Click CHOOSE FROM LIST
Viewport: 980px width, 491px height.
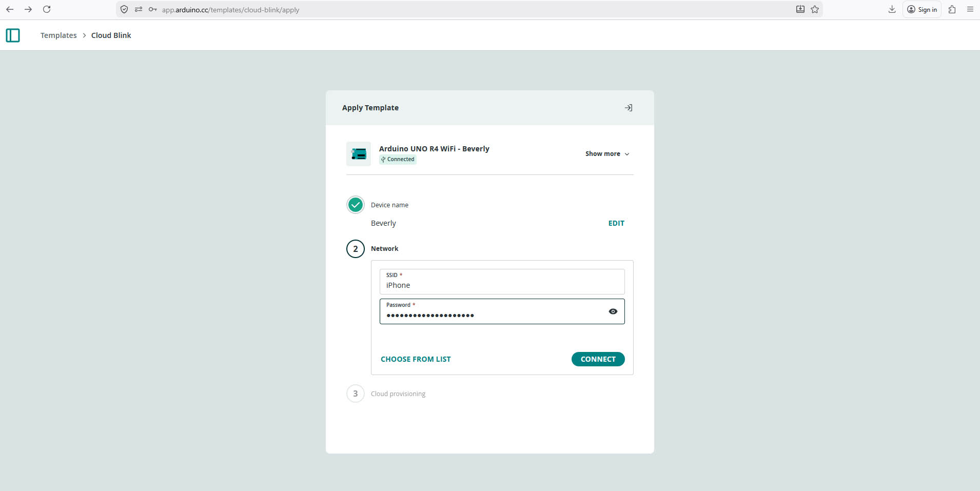click(x=416, y=359)
